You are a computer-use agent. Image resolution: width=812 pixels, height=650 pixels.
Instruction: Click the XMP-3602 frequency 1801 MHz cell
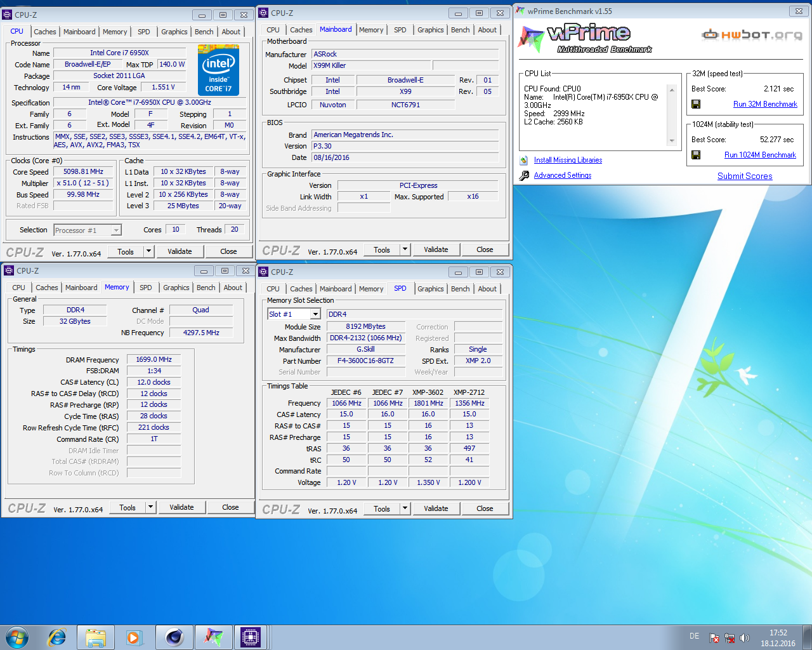428,403
